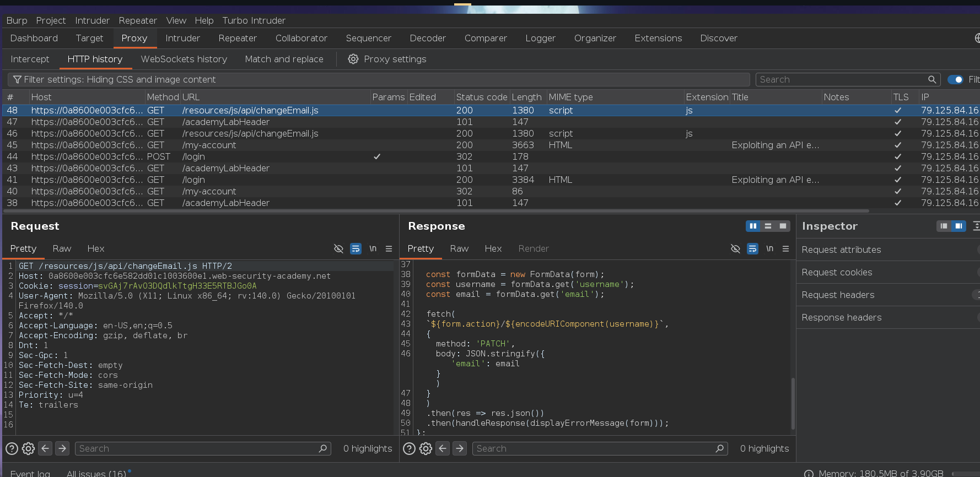
Task: Show Request in Hex view
Action: pos(95,248)
